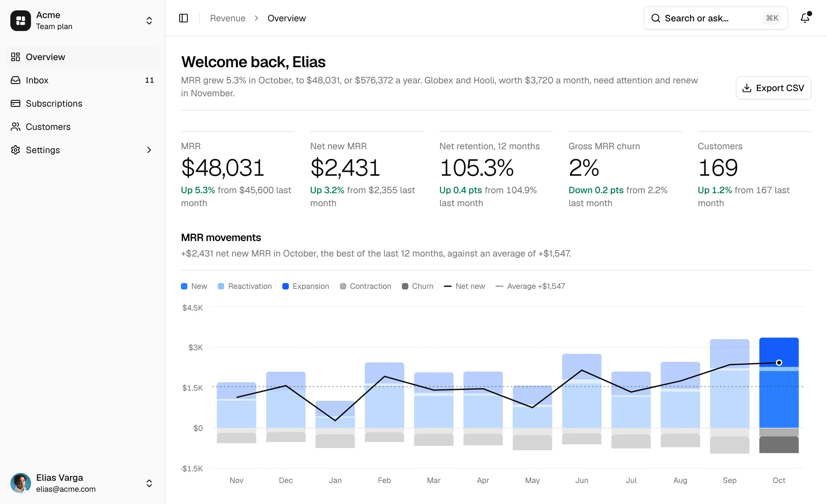The image size is (827, 504).
Task: Toggle the Contraction legend item
Action: 365,286
